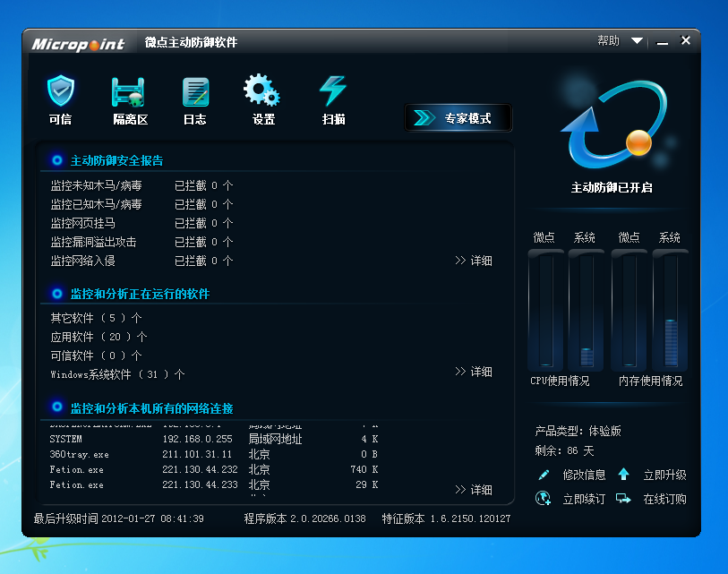Select 其它软件 (5) 个 entry
This screenshot has height=574, width=728.
tap(96, 318)
